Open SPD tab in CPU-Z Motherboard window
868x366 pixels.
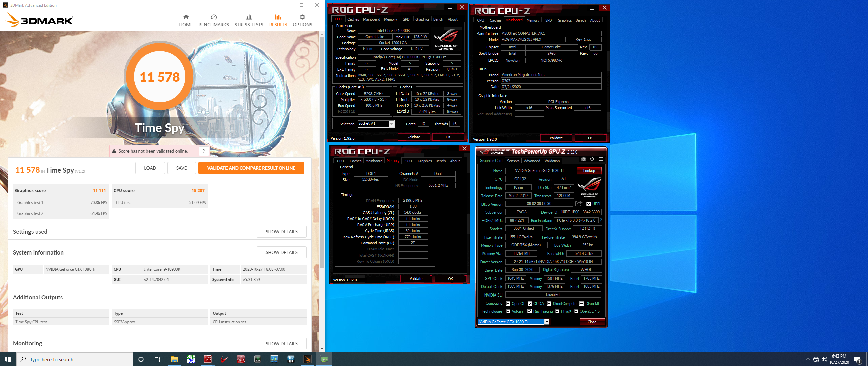[x=548, y=20]
